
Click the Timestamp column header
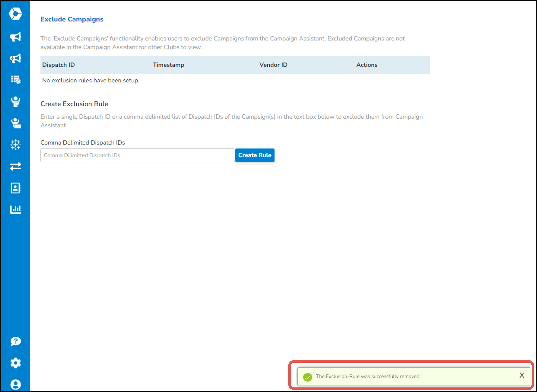click(x=168, y=65)
